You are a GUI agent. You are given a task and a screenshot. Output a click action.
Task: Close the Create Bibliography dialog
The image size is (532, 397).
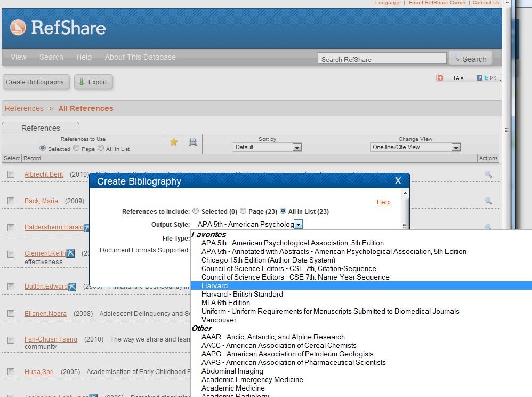(398, 181)
